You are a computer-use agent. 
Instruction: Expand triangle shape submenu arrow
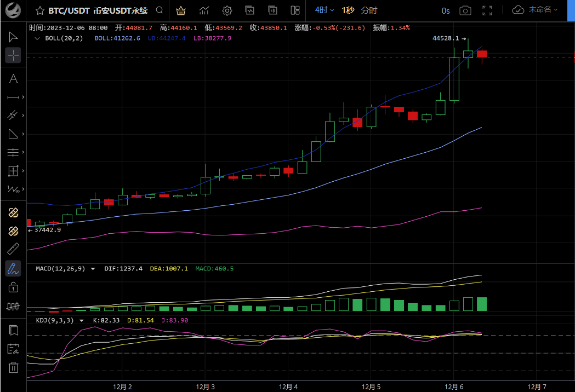[23, 134]
